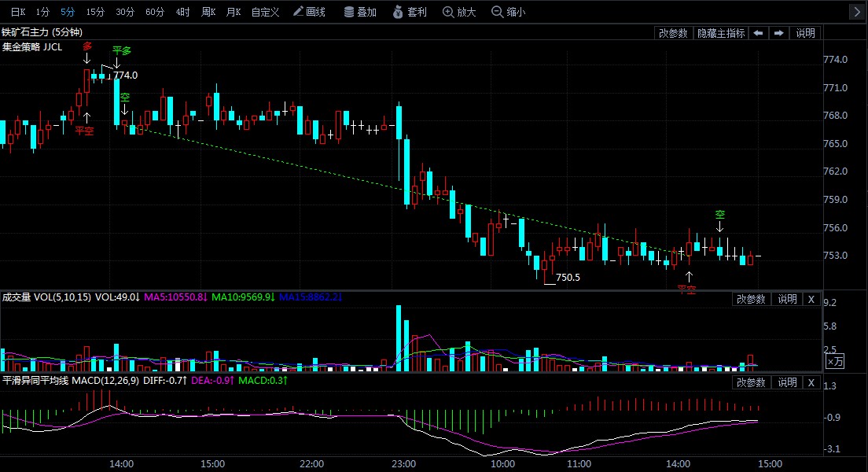Switch to the 15分 period tab
The width and height of the screenshot is (868, 472).
95,12
